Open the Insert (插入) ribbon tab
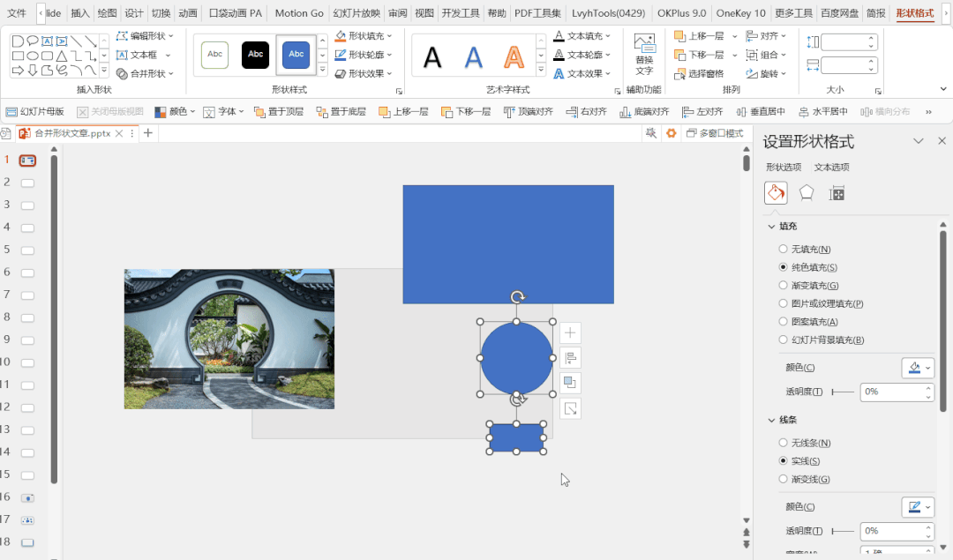 click(x=79, y=13)
